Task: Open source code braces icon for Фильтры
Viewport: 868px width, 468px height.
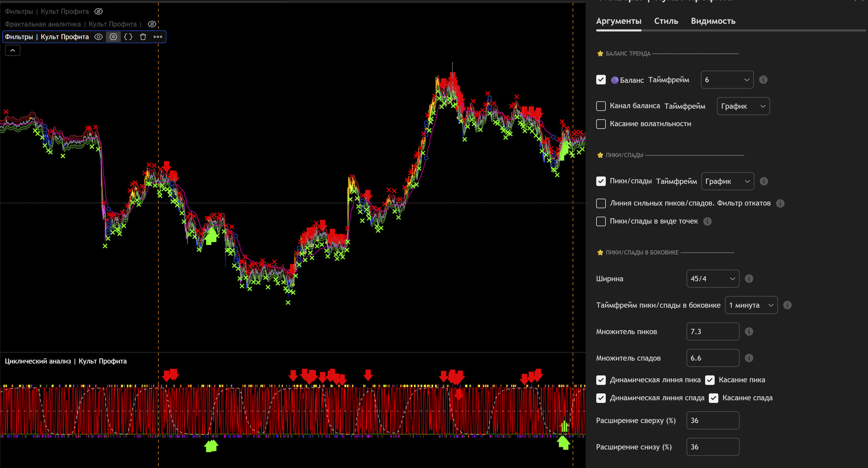Action: click(128, 37)
